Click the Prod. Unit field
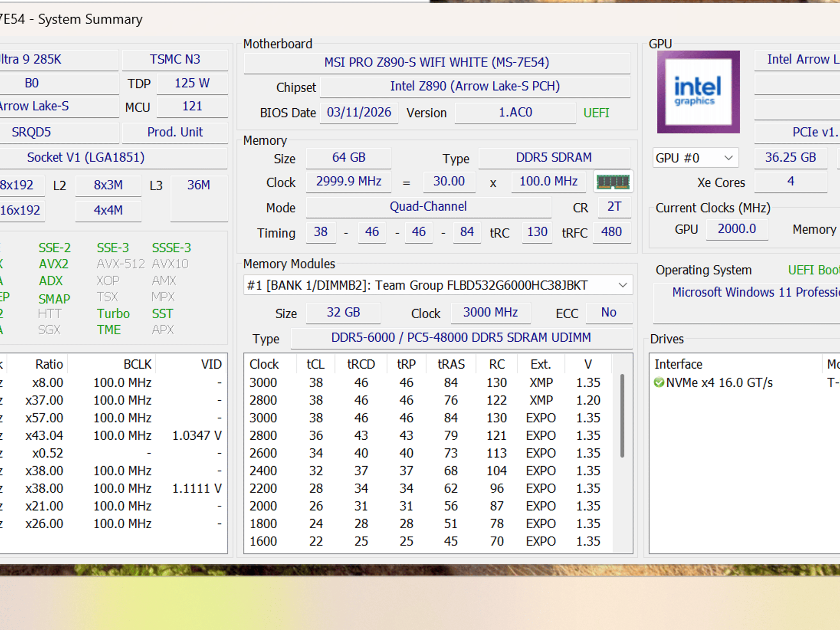The image size is (840, 630). (x=175, y=132)
